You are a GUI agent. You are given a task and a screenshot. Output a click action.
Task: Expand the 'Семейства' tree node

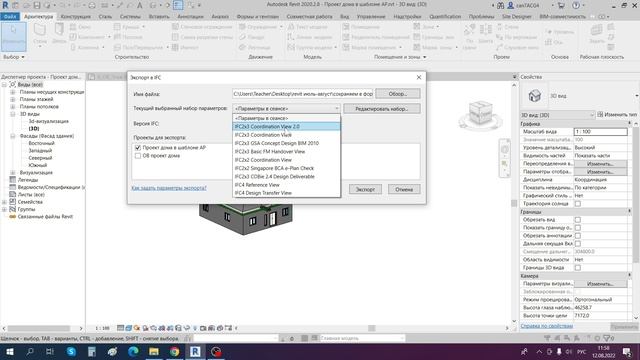(4, 202)
